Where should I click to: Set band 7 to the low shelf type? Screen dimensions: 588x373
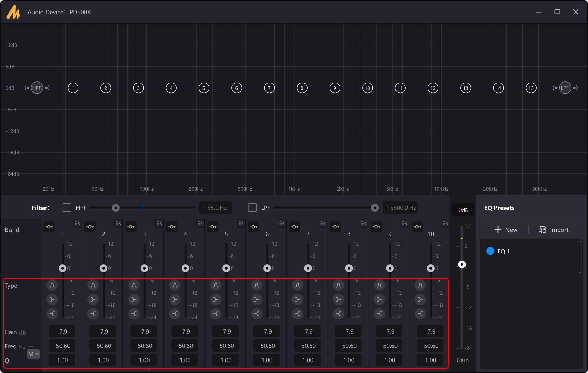298,299
